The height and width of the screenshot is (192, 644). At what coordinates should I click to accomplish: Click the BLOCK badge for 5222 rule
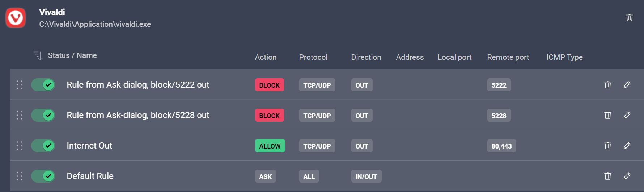(x=269, y=85)
